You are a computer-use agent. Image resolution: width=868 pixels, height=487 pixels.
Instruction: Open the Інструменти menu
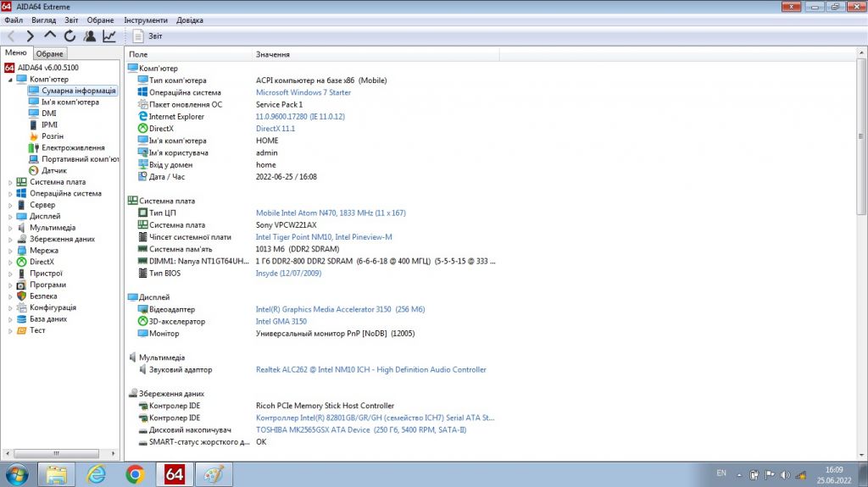146,20
